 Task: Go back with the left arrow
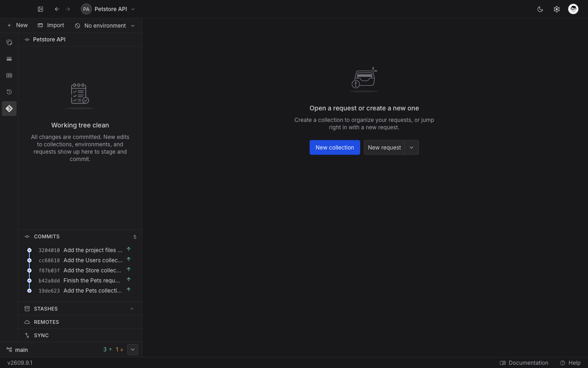pyautogui.click(x=57, y=9)
